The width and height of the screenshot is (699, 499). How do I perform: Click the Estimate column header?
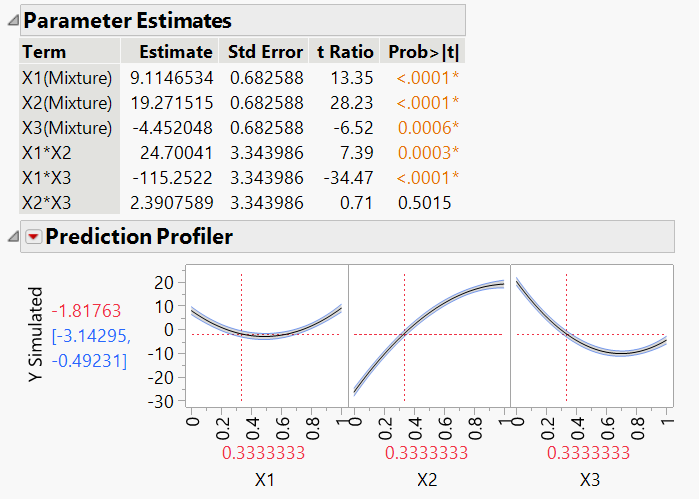(175, 52)
